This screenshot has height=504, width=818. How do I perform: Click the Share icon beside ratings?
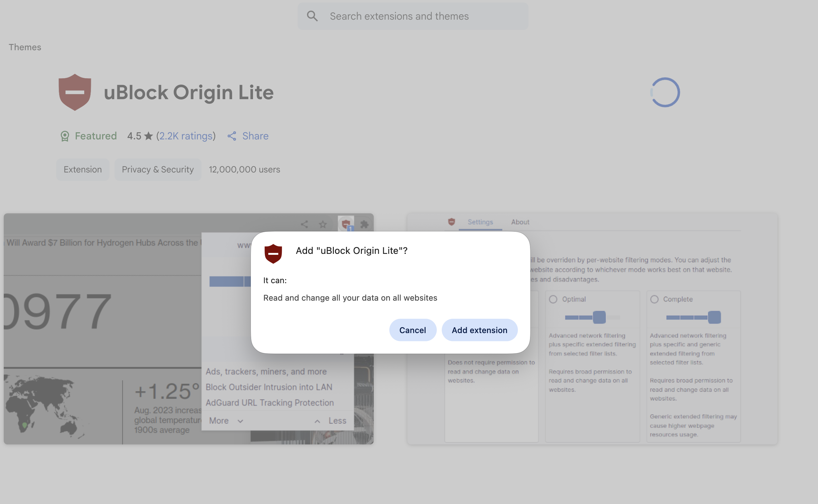click(x=232, y=136)
